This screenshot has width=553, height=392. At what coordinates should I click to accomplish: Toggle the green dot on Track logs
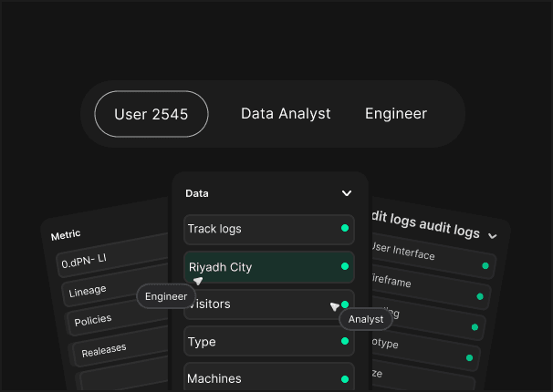coord(344,229)
